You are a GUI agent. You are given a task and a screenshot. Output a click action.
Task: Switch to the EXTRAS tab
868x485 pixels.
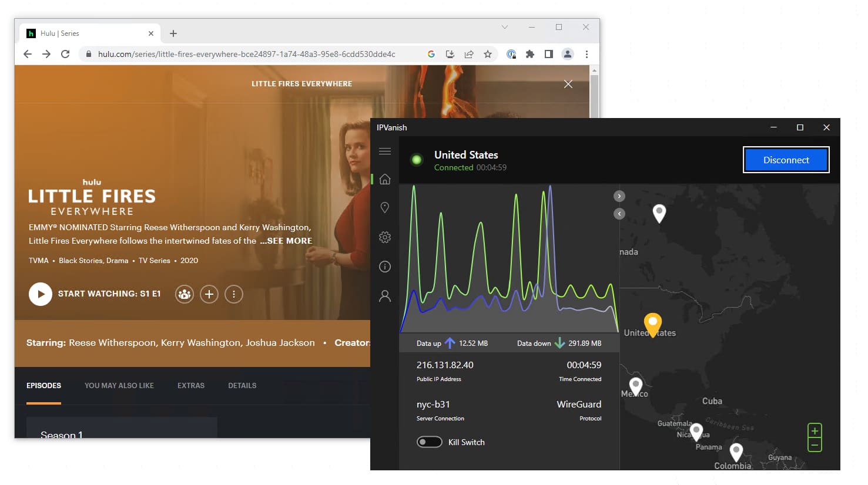190,385
